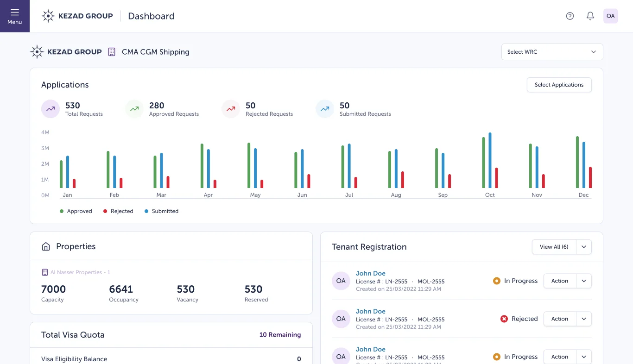Click the Kezad Group logo beside Dashboard title
Screen dimensions: 633x364
[x=77, y=16]
